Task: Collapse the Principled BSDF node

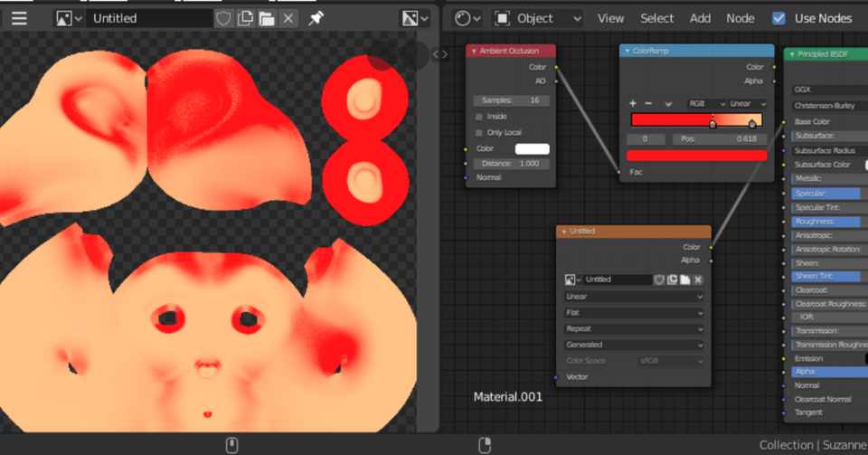Action: (x=792, y=54)
